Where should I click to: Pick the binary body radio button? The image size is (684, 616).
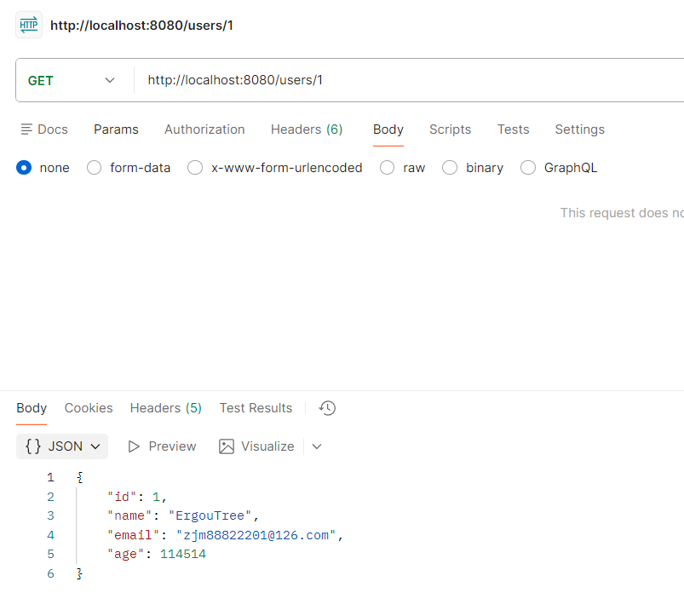[x=450, y=168]
